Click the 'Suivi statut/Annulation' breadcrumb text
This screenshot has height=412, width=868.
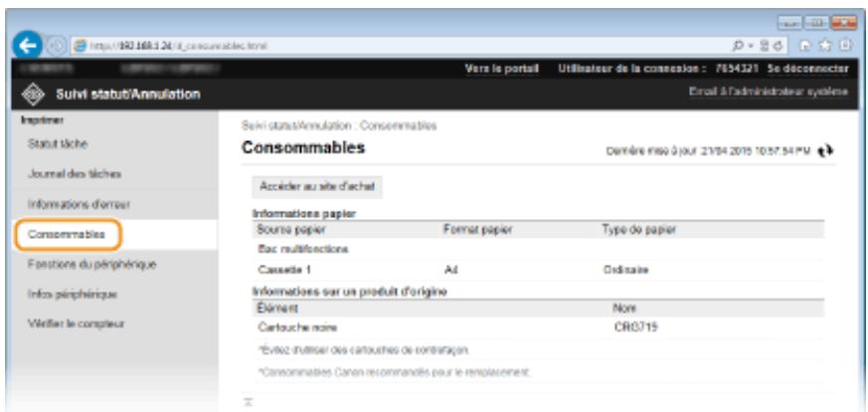296,125
